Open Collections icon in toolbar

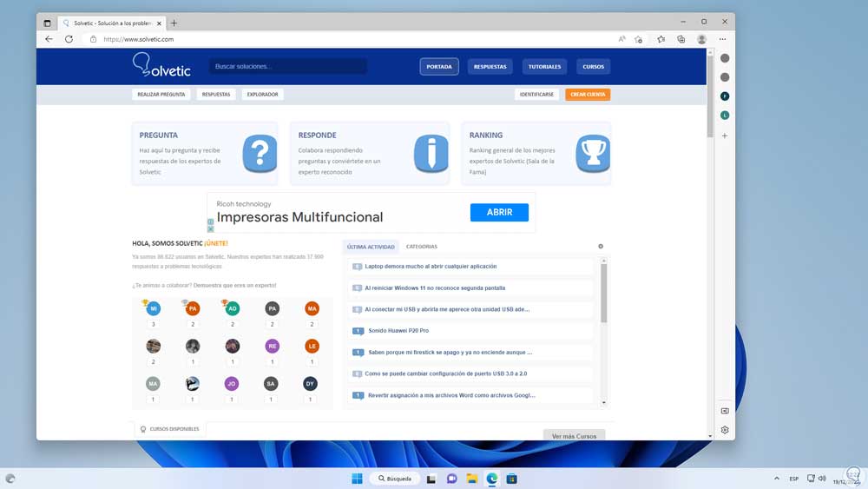click(681, 39)
